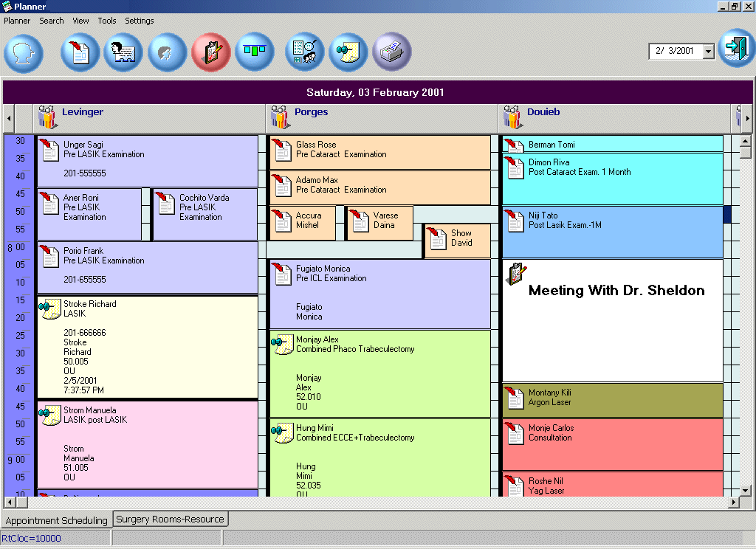The height and width of the screenshot is (549, 756).
Task: Select Hung Mimi Combined ECCE+Trabeculectomy entry
Action: coord(380,458)
